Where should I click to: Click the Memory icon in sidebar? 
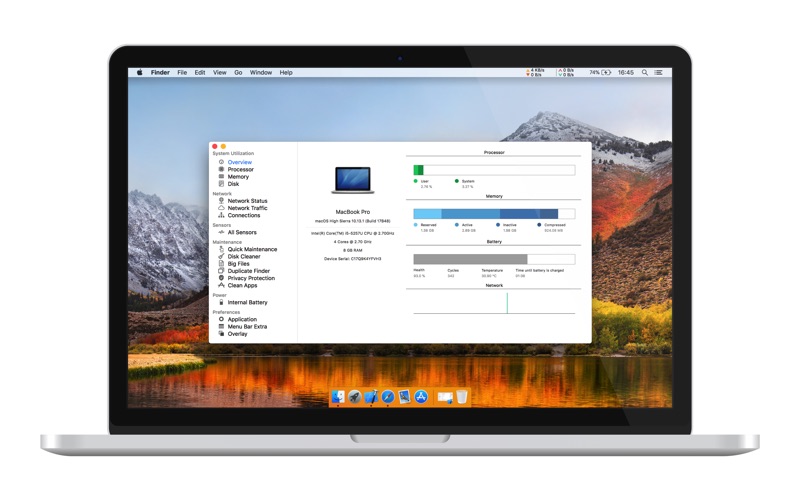coord(221,176)
